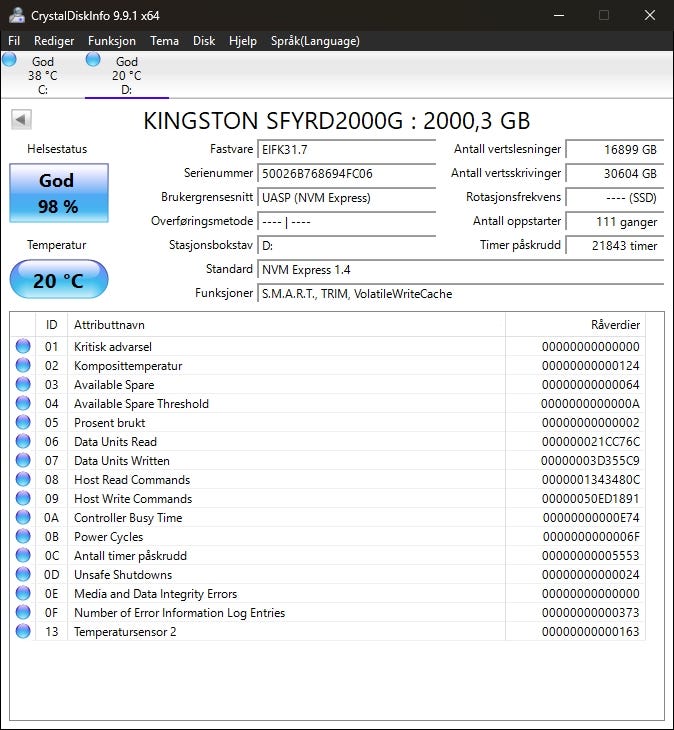The height and width of the screenshot is (730, 674).
Task: Click the Fastvare field EIFK31.7
Action: 346,149
